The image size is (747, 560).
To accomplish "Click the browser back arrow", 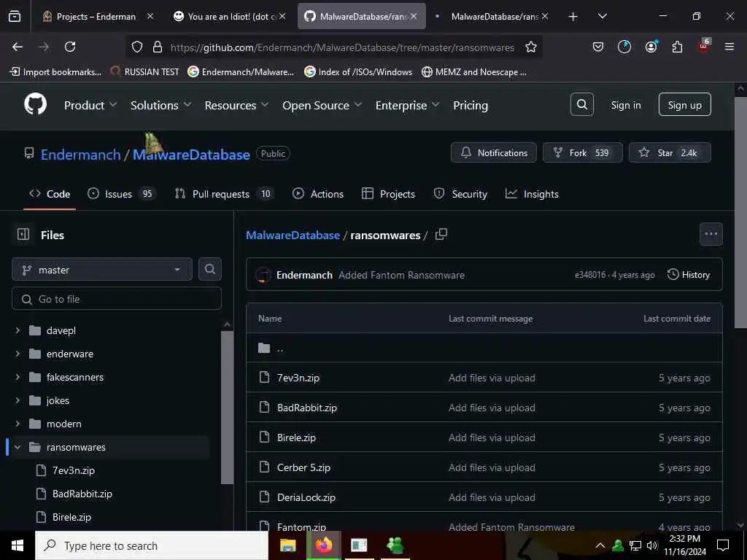I will [x=18, y=47].
